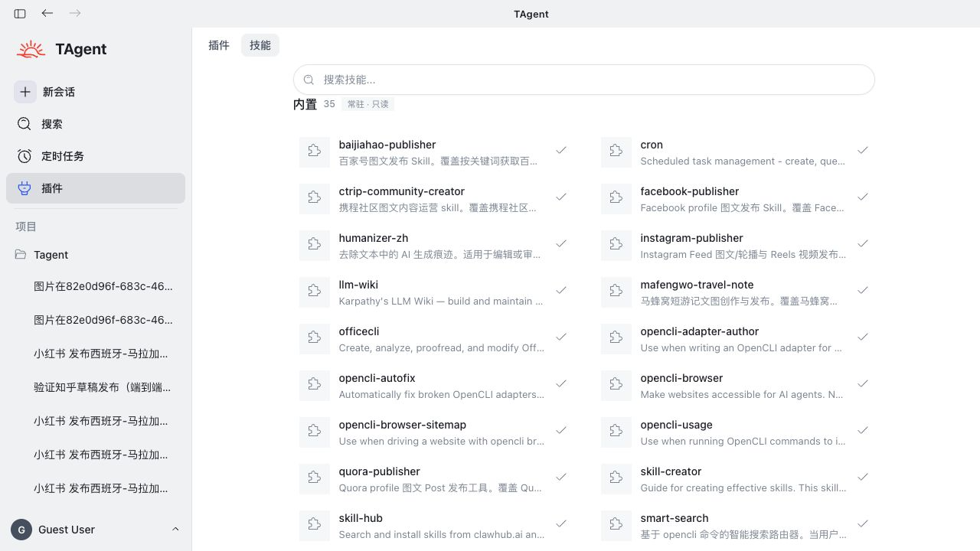Toggle the facebook-publisher checkmark

863,197
